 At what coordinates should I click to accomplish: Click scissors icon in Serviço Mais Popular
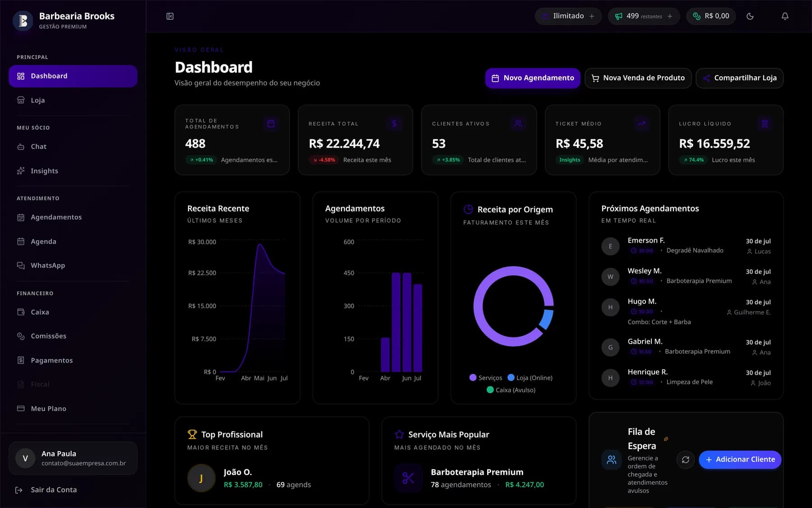[408, 478]
